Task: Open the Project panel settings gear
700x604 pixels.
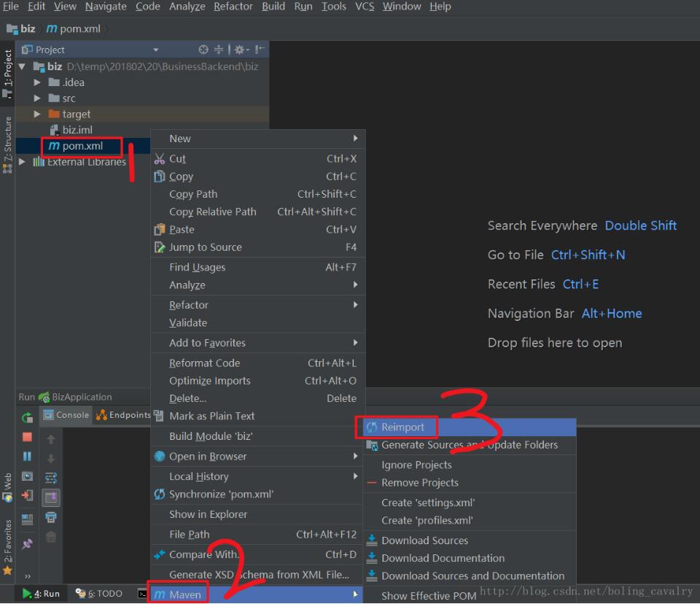Action: [x=241, y=50]
